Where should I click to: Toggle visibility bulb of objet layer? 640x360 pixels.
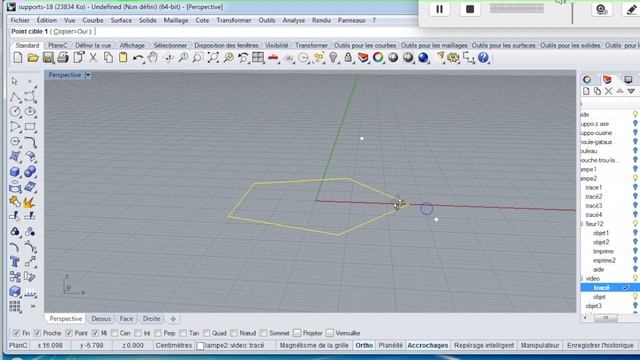[635, 297]
